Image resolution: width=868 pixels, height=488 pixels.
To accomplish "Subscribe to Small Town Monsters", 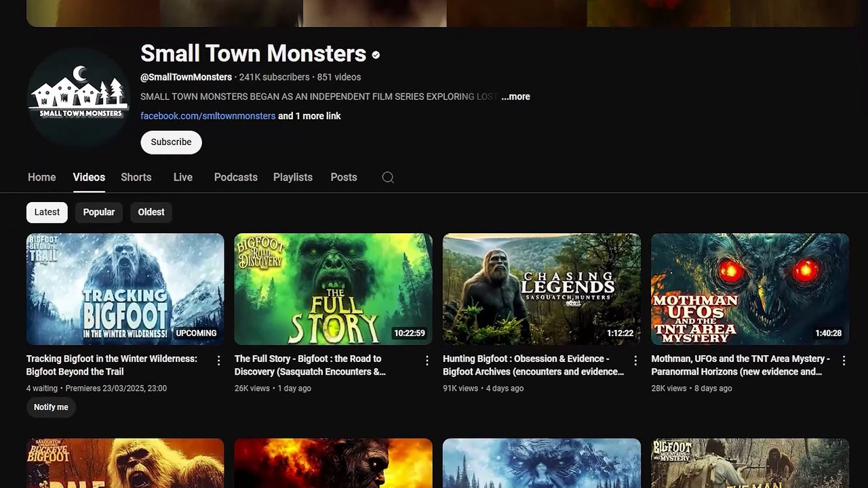I will 171,142.
